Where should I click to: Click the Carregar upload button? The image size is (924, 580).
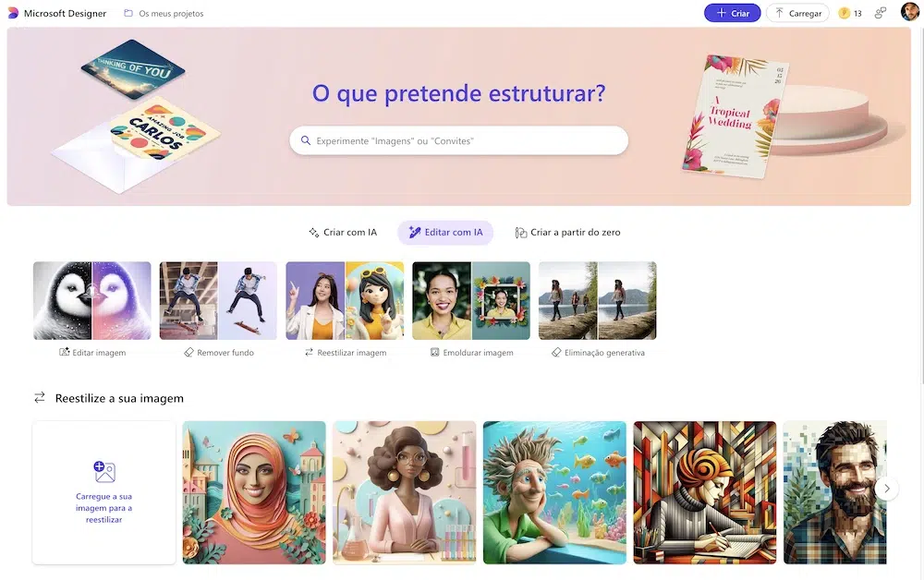tap(798, 13)
